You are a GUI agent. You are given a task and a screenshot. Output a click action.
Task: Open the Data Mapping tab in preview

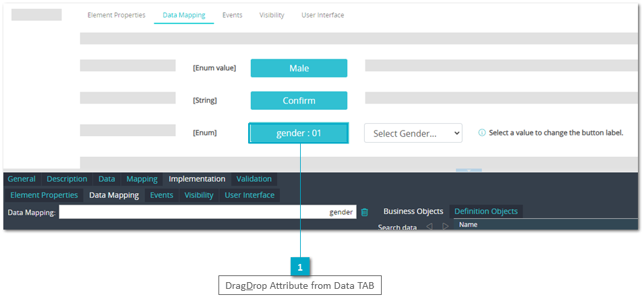tap(184, 15)
